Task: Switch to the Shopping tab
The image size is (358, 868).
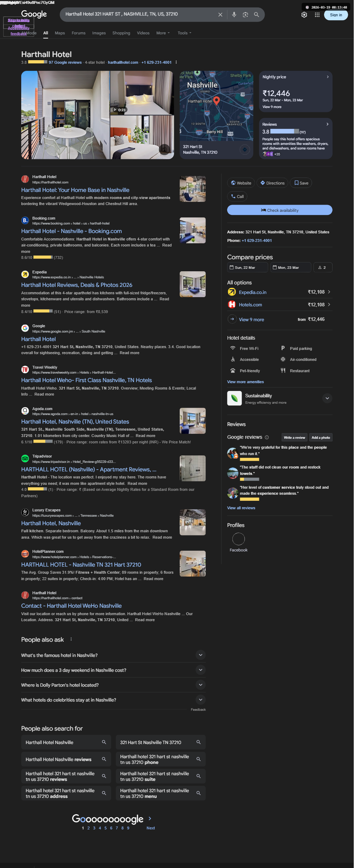Action: [x=121, y=33]
